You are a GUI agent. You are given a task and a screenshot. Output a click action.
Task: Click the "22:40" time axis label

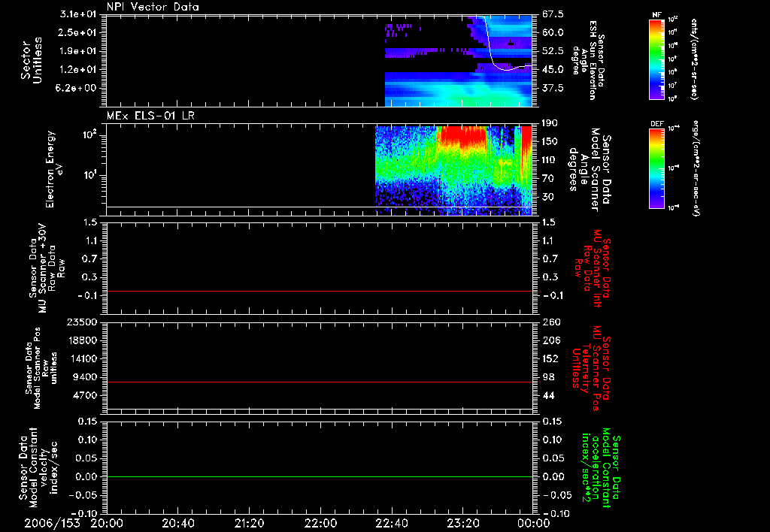coord(392,523)
